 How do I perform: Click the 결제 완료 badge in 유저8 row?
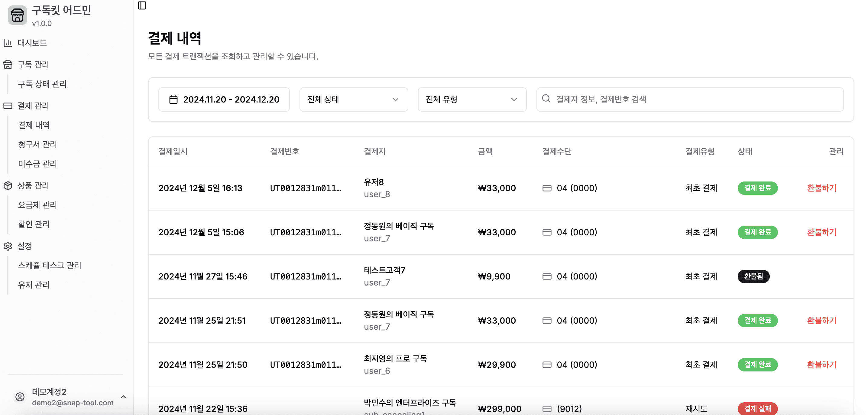[x=757, y=188]
